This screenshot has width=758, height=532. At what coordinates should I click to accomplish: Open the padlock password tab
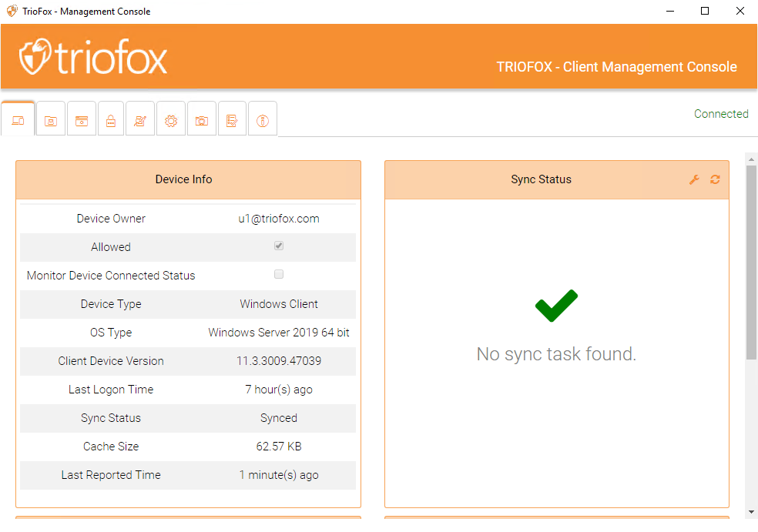(x=111, y=119)
